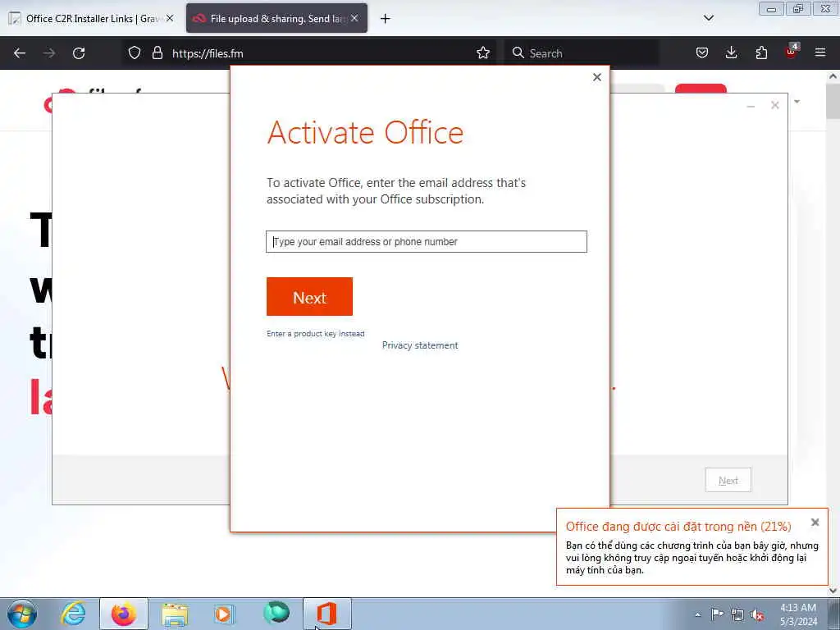Dismiss the Office installation notification popup
840x630 pixels.
815,523
